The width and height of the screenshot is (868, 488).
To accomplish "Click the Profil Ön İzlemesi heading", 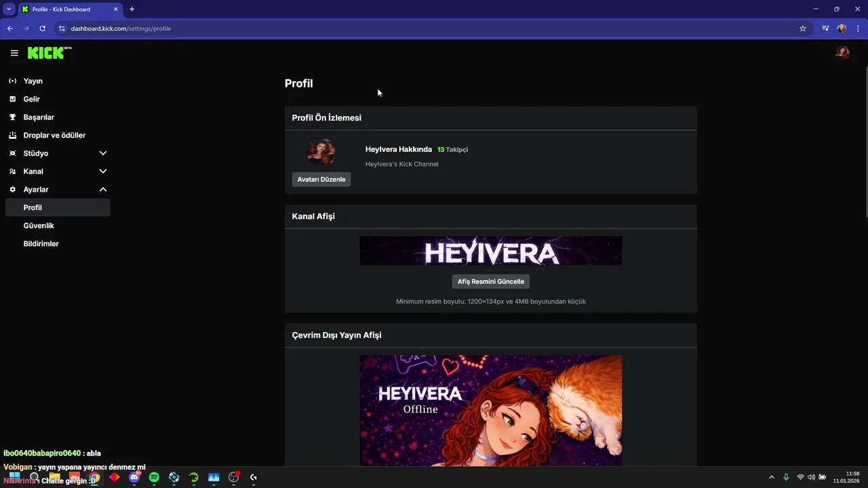I will tap(327, 118).
